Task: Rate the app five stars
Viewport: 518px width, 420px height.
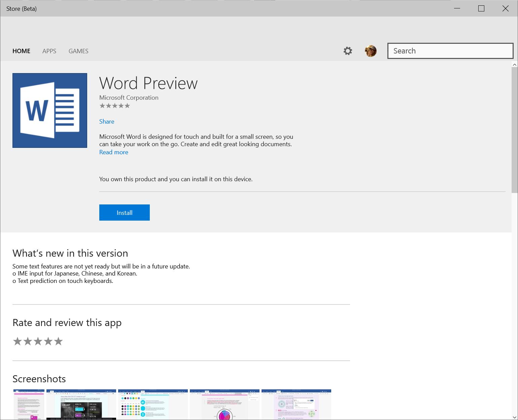Action: click(59, 342)
